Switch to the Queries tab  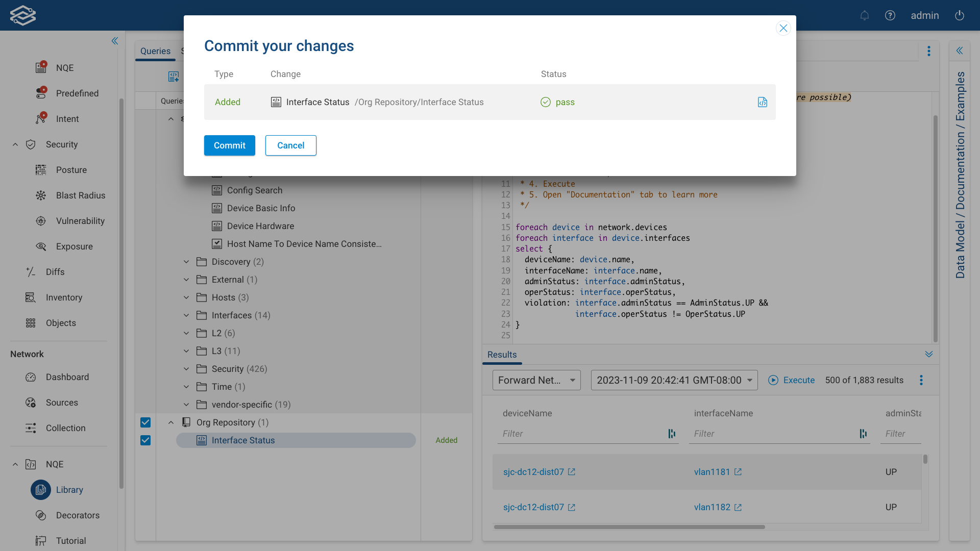click(155, 51)
